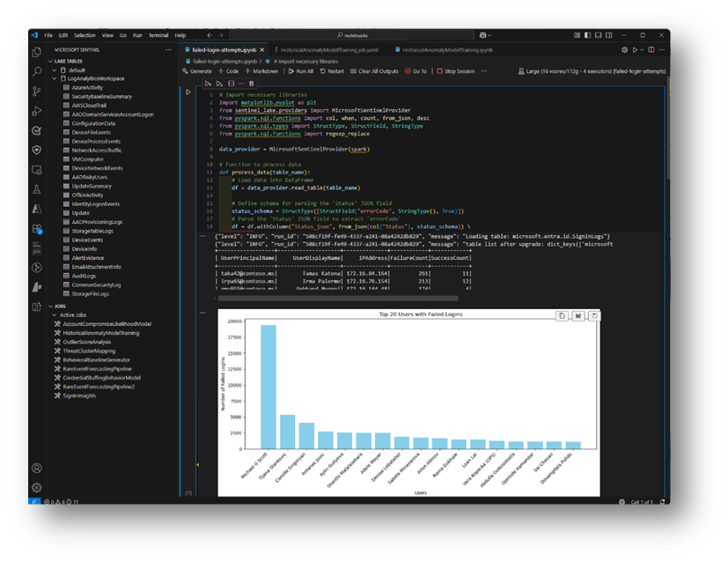Open the SignInInsights job

pos(79,396)
